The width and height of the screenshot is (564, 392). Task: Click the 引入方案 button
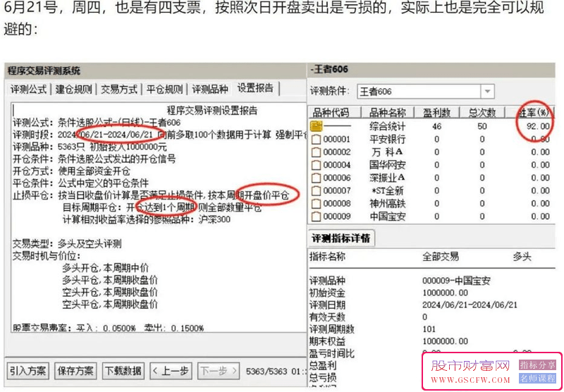(x=28, y=371)
